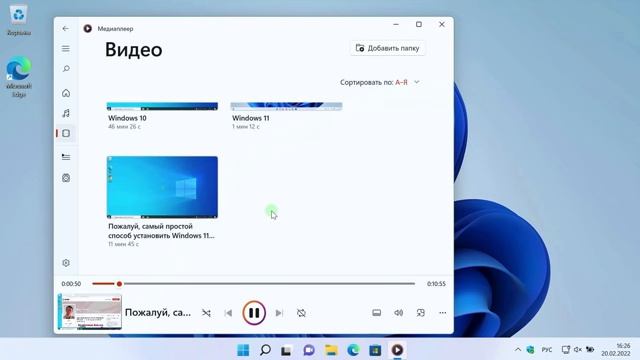Switch input language РУС
The height and width of the screenshot is (360, 640).
547,350
